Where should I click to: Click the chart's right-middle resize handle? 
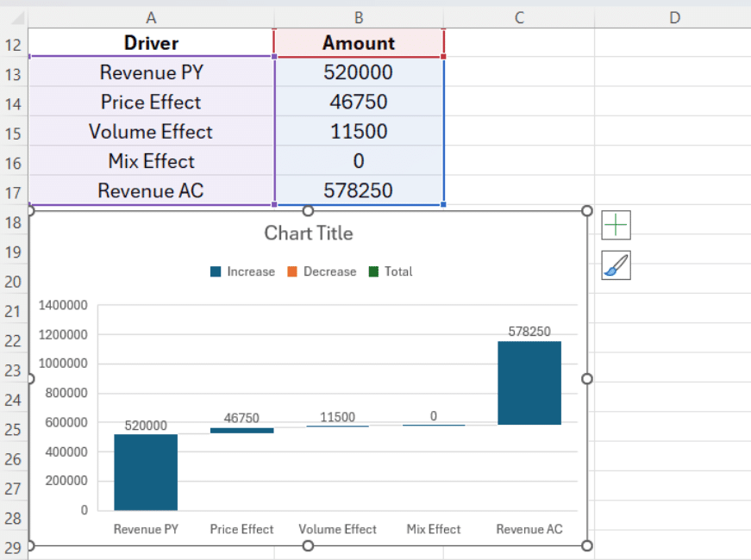coord(586,378)
